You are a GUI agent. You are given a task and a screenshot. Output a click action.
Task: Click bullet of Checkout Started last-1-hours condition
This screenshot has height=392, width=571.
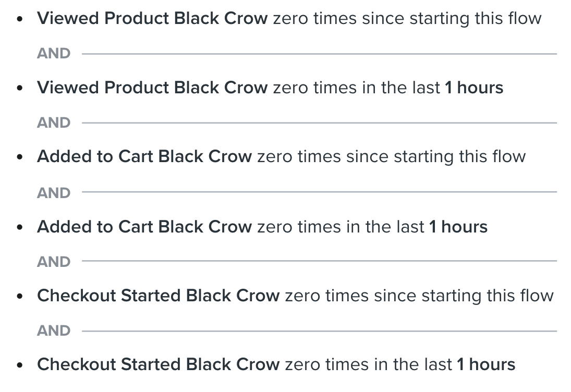(20, 365)
